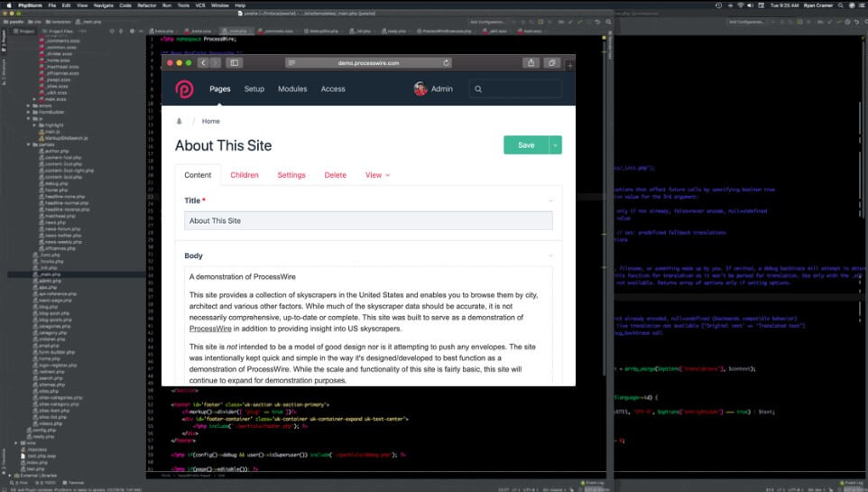868x492 pixels.
Task: Click the Admin user avatar
Action: (420, 88)
